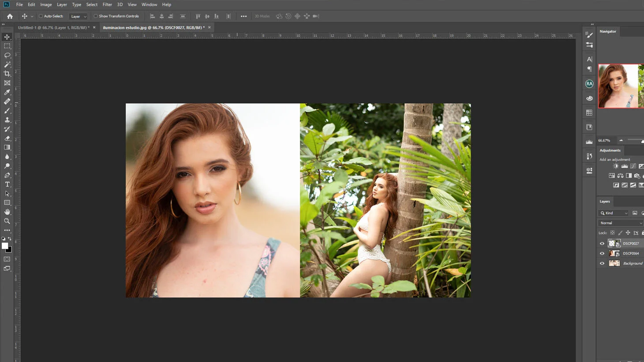Select the Clone Stamp tool
Viewport: 644px width, 362px height.
(7, 120)
